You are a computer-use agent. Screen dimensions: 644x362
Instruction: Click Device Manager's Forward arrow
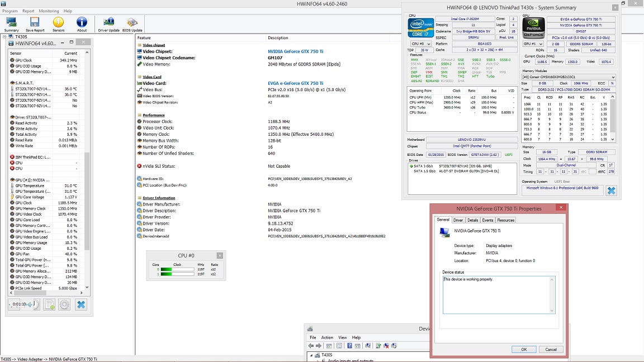tap(318, 346)
